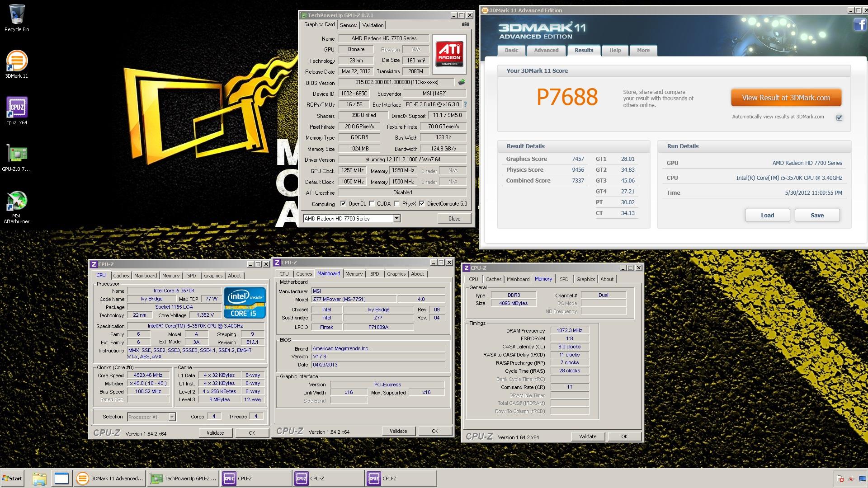Viewport: 868px width, 488px height.
Task: Click the CPU-Z Memory window title icon
Action: [466, 268]
